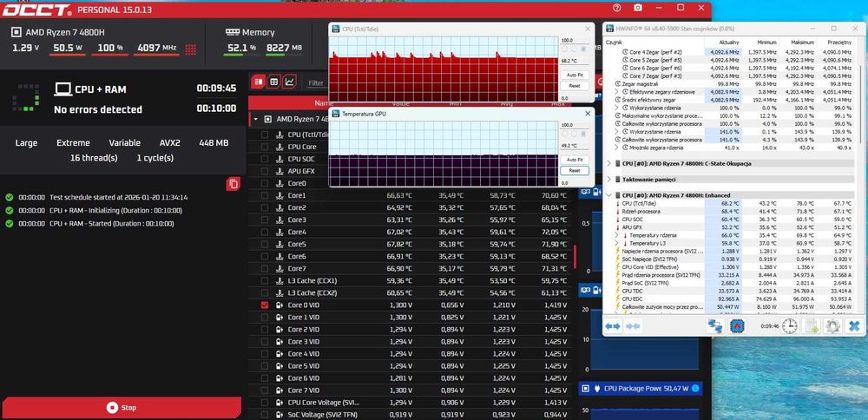
Task: Expand Wykorzystanie rdzenia row showing 100.0 %
Action: click(x=617, y=108)
